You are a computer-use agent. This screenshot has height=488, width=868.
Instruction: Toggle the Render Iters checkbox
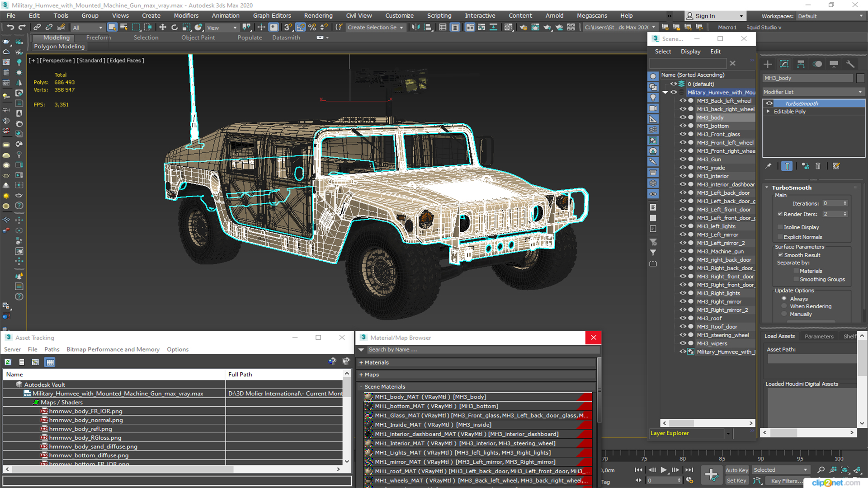click(780, 214)
